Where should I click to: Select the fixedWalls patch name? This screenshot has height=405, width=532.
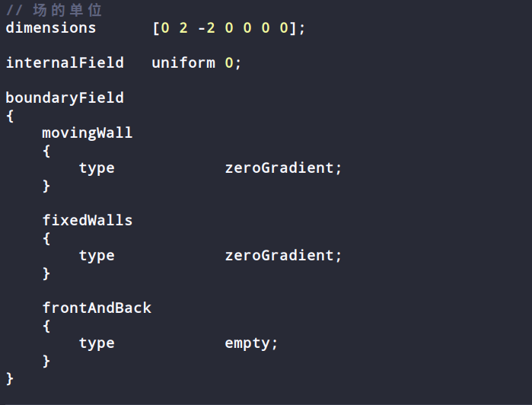(88, 220)
